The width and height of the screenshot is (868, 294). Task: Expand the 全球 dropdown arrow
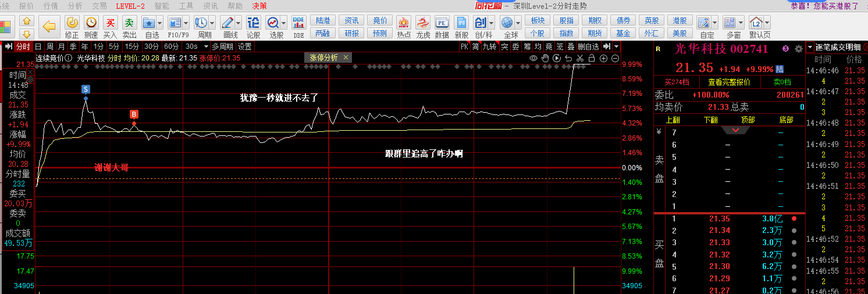tap(518, 23)
